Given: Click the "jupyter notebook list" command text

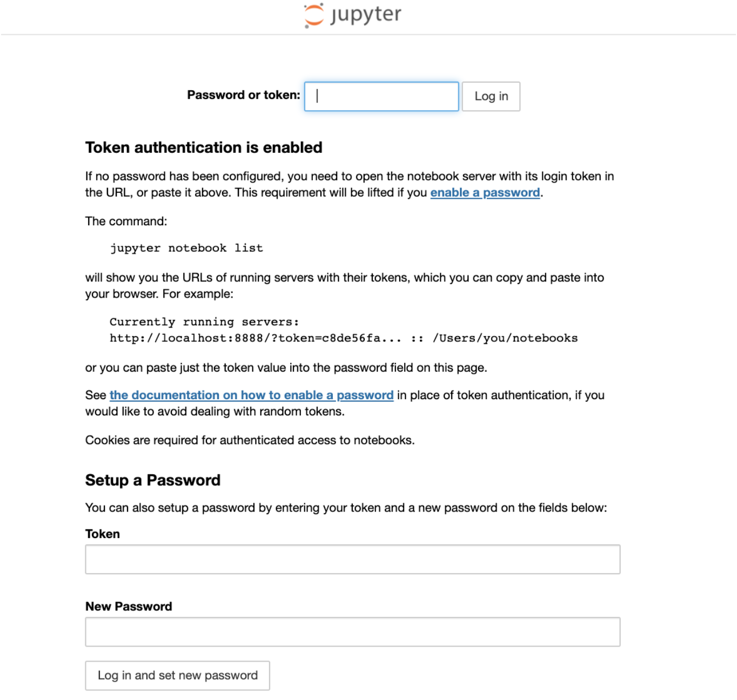Looking at the screenshot, I should tap(186, 248).
